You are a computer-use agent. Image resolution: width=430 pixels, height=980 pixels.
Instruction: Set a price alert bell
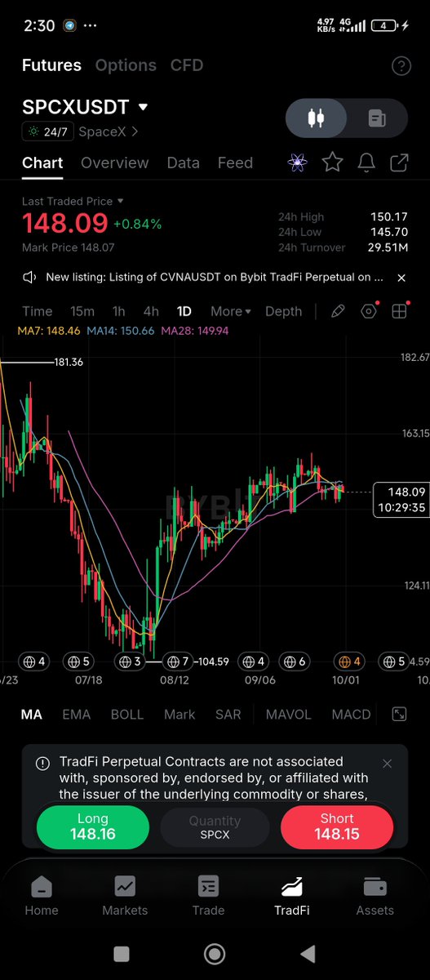tap(366, 163)
